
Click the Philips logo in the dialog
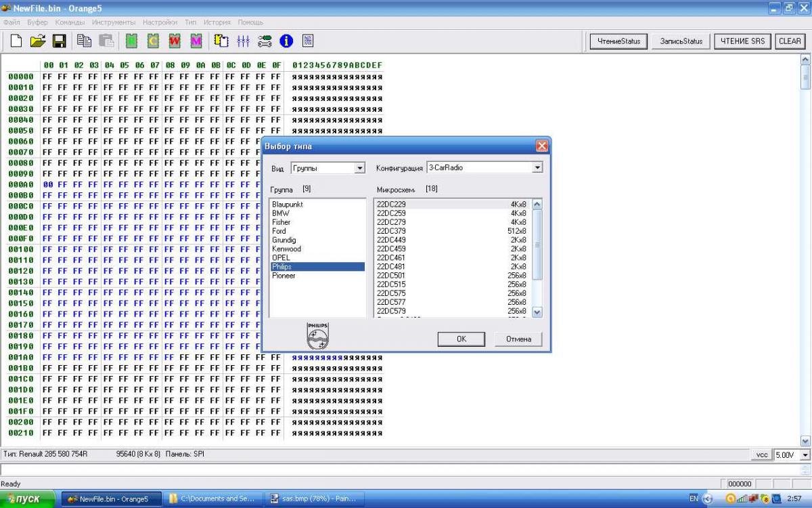tap(317, 336)
